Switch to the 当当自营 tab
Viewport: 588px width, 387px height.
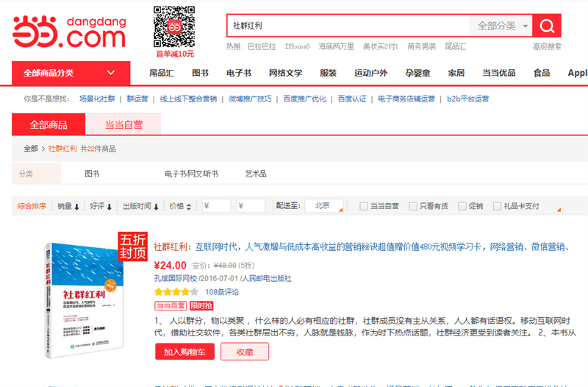[123, 124]
